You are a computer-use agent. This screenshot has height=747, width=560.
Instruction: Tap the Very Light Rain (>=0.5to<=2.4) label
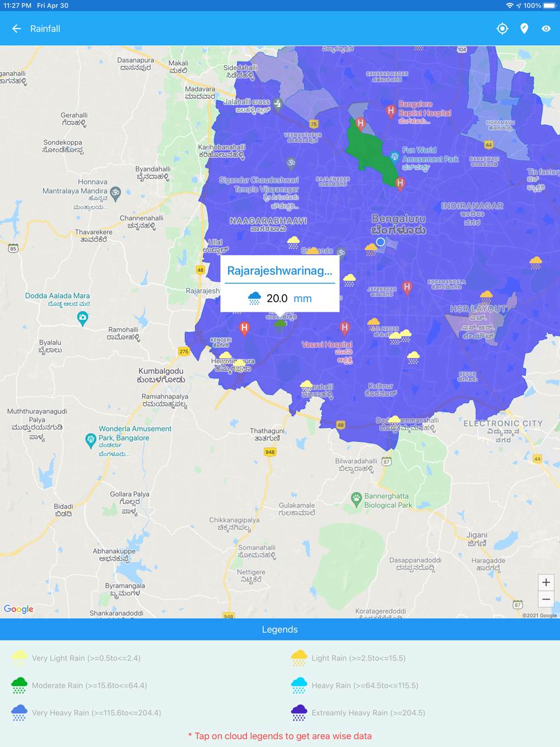click(86, 658)
